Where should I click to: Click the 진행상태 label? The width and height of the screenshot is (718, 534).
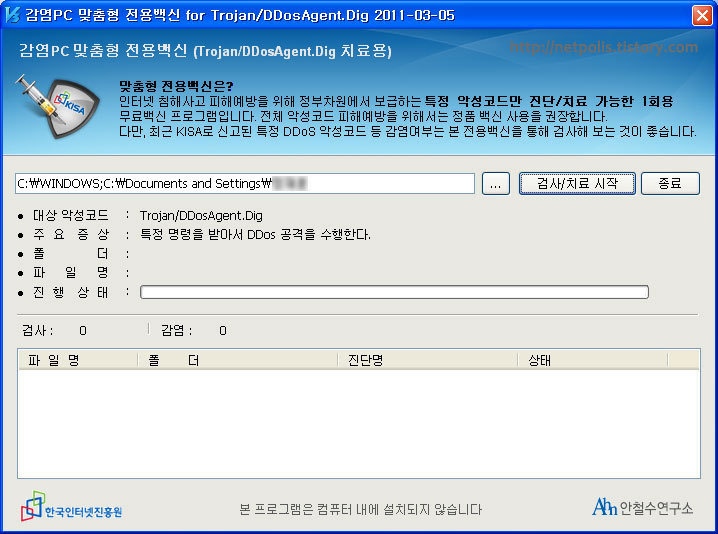pos(71,292)
